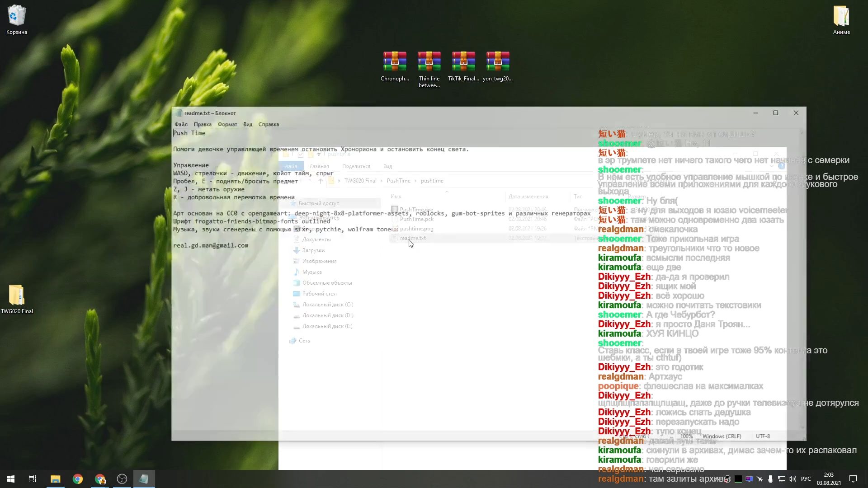868x488 pixels.
Task: Open the Windows Start menu
Action: click(11, 479)
